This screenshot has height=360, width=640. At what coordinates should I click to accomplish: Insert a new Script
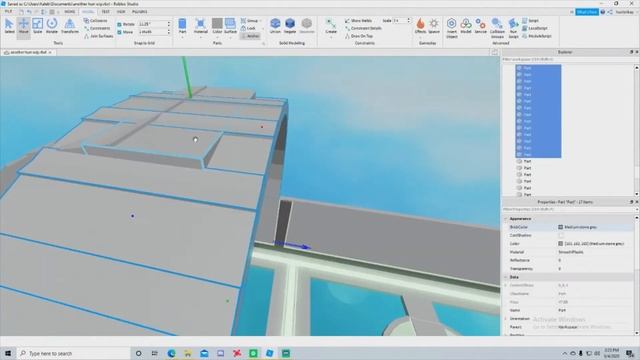tap(531, 20)
